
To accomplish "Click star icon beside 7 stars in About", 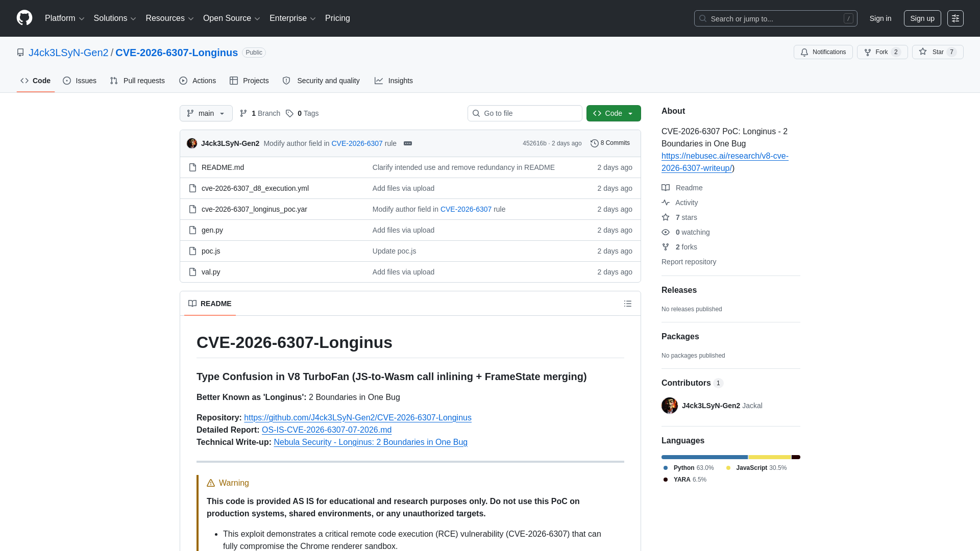I will (666, 217).
